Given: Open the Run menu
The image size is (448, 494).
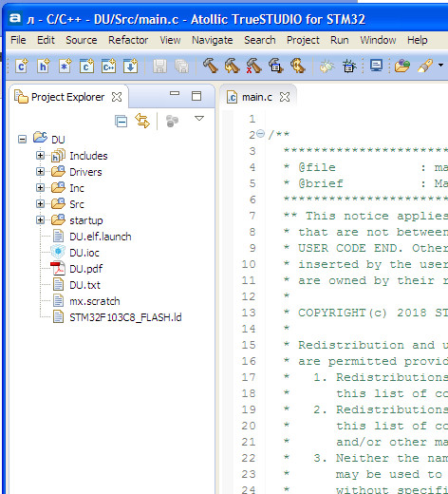Looking at the screenshot, I should 340,40.
